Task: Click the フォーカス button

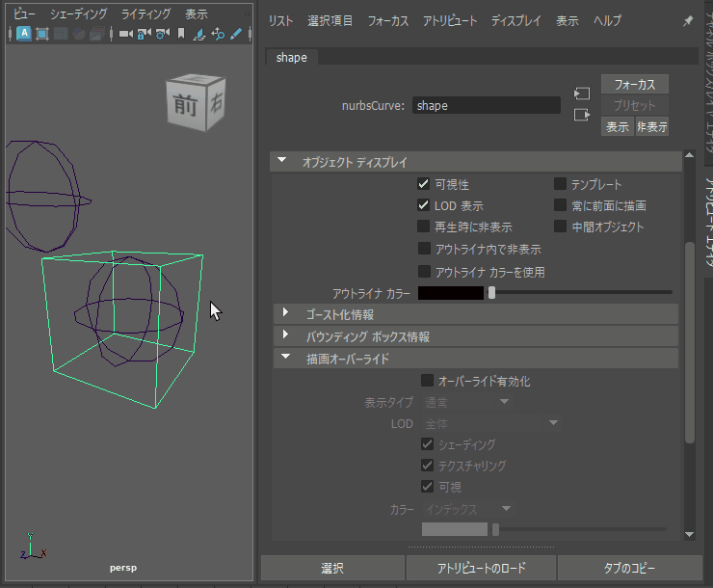Action: click(x=634, y=84)
